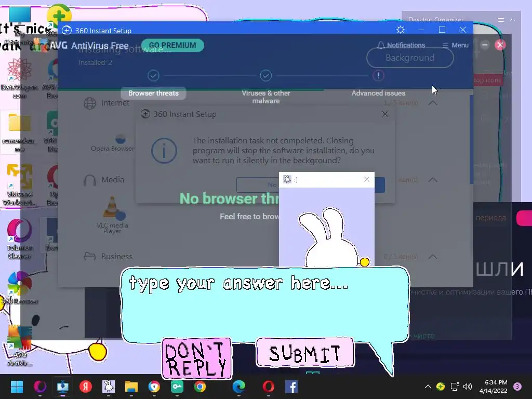Screen dimensions: 532x399
Task: Select Viruses & other malware step
Action: pos(266,97)
